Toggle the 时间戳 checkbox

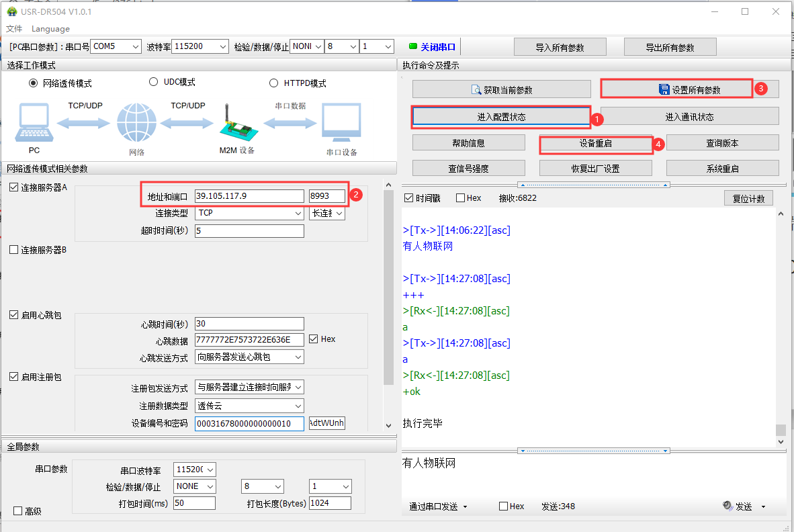[x=409, y=198]
